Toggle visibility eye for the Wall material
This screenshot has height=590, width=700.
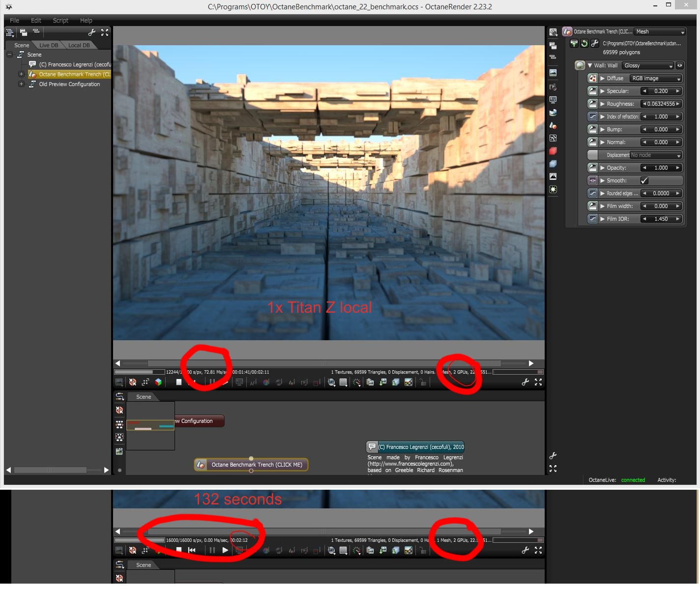tap(680, 65)
